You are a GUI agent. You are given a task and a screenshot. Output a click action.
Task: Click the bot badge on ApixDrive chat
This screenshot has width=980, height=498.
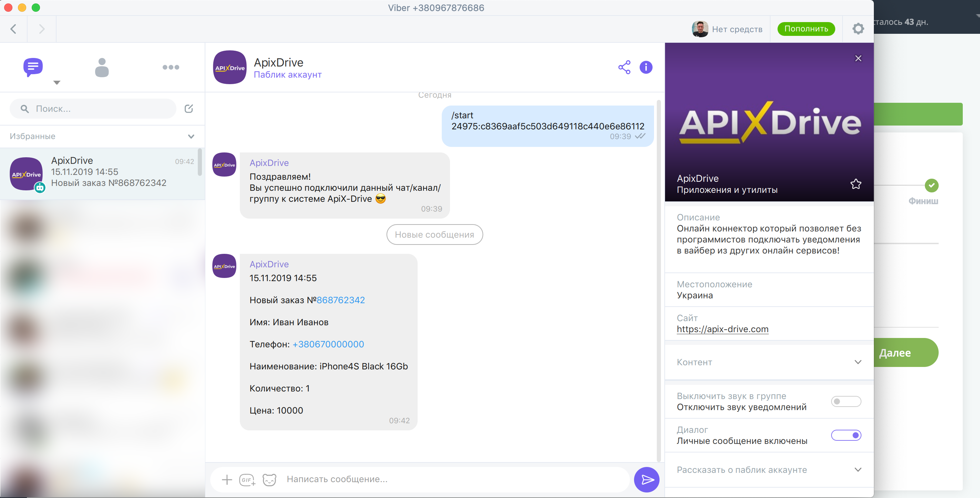click(40, 187)
